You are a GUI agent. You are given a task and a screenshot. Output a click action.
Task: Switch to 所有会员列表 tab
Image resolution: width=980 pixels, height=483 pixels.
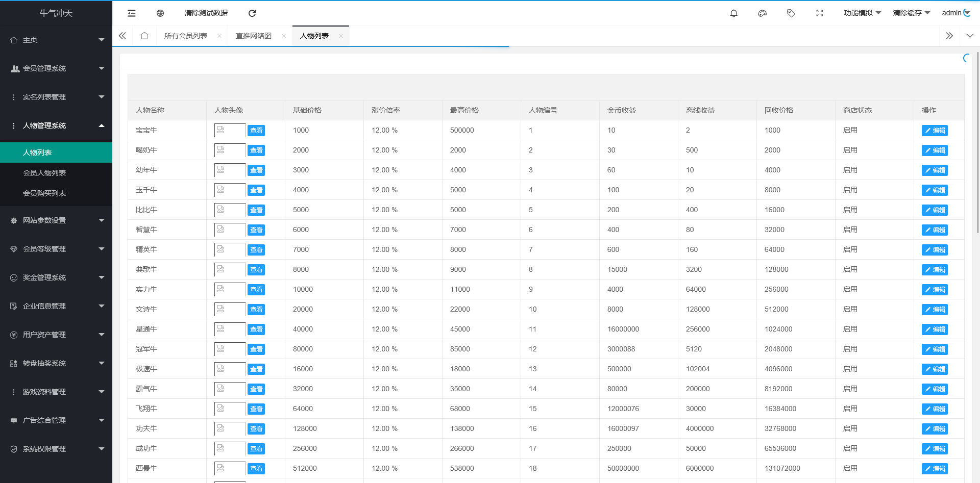click(x=186, y=36)
